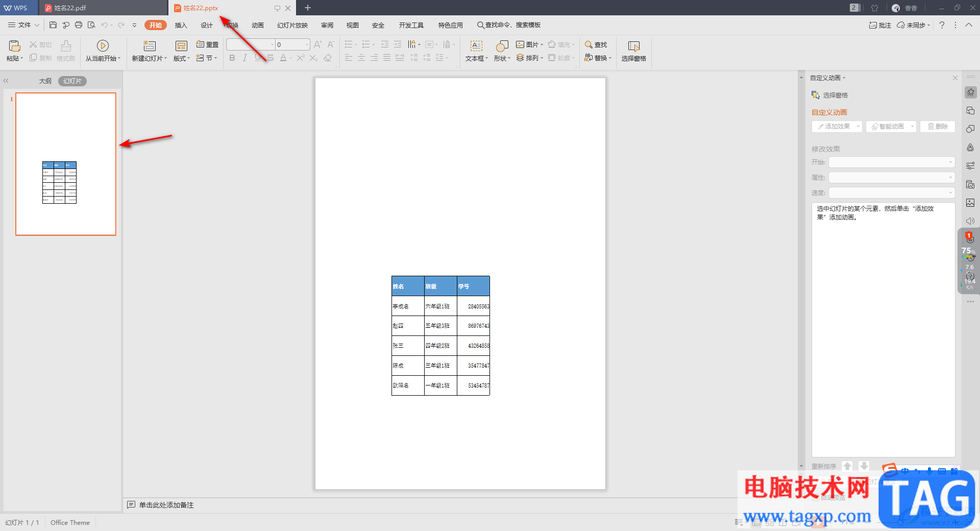Open the font size dropdown
The width and height of the screenshot is (980, 531).
click(x=307, y=44)
